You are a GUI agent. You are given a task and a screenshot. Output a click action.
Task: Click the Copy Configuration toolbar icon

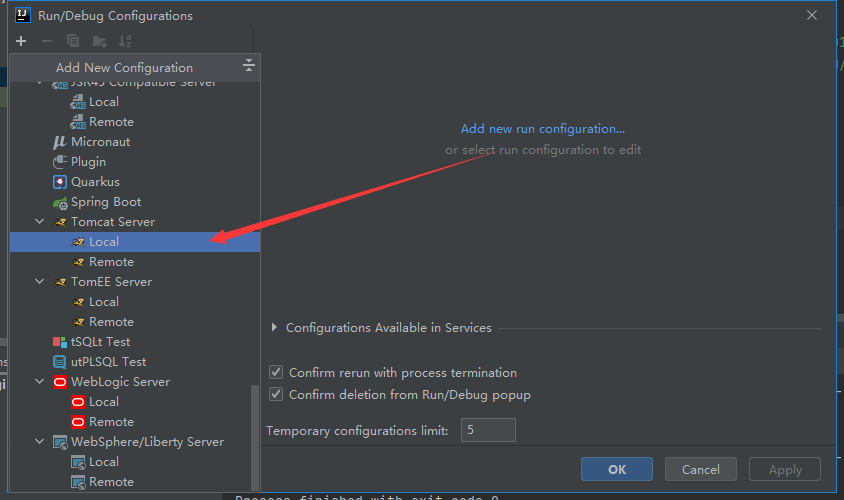click(x=73, y=41)
